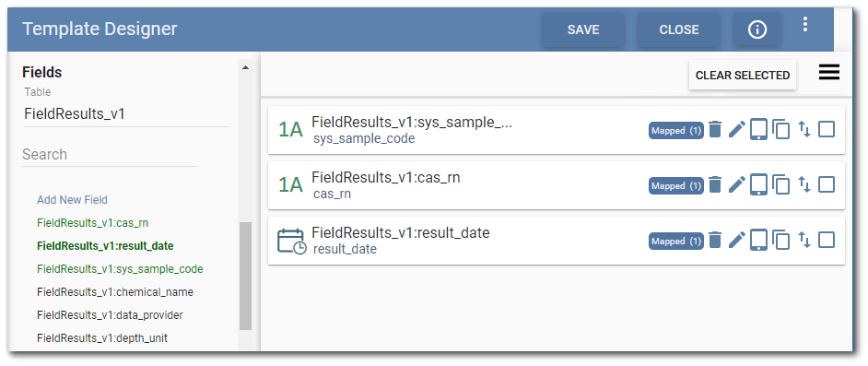The width and height of the screenshot is (868, 366).
Task: Open the three-dot more options menu
Action: coord(805,24)
